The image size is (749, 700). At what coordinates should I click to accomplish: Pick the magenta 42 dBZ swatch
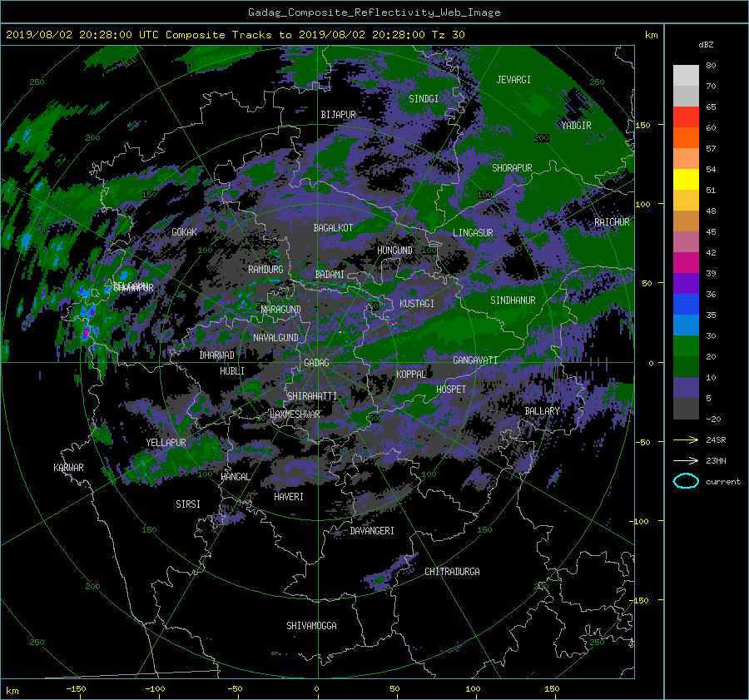[686, 262]
